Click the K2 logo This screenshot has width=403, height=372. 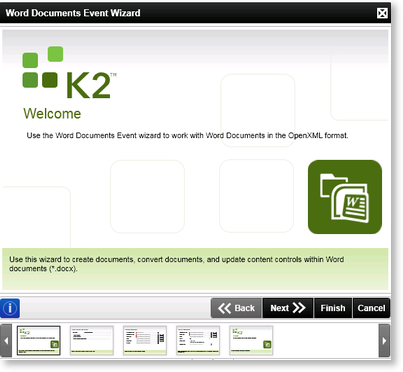click(69, 72)
